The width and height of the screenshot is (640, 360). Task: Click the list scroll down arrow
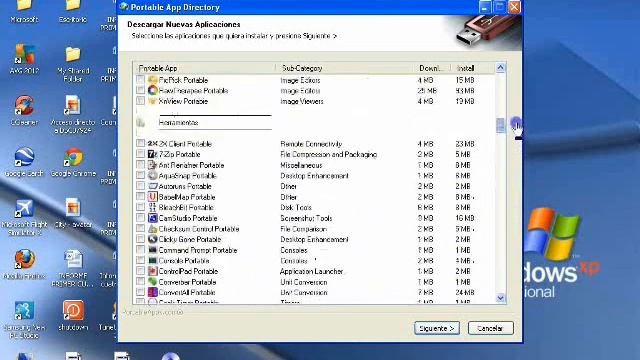pos(500,298)
